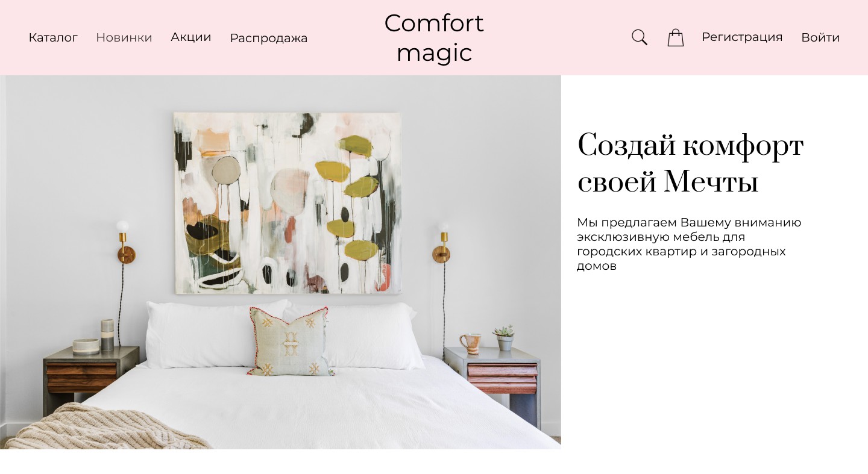The image size is (868, 474).
Task: Click the Создай комфорт своей Мечты heading
Action: 691,163
